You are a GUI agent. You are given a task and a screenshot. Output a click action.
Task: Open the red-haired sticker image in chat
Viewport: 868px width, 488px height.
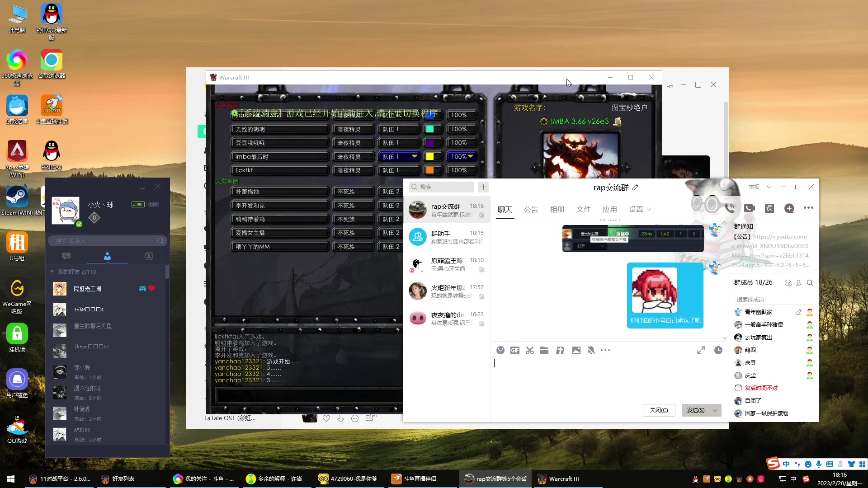click(654, 290)
